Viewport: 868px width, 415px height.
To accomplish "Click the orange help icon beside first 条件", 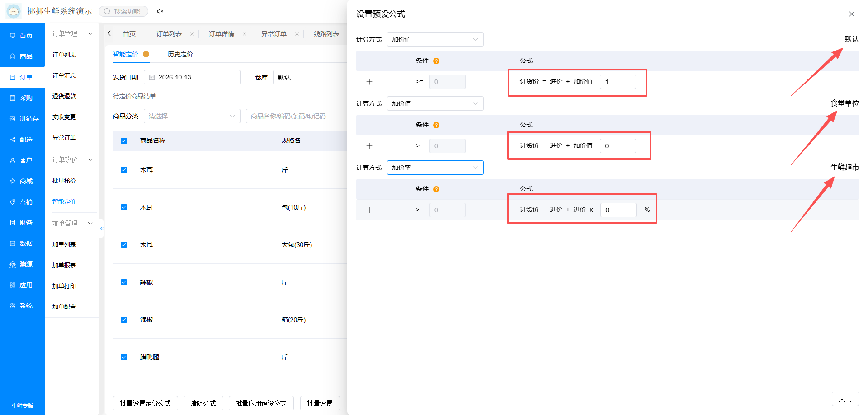I will (x=436, y=61).
